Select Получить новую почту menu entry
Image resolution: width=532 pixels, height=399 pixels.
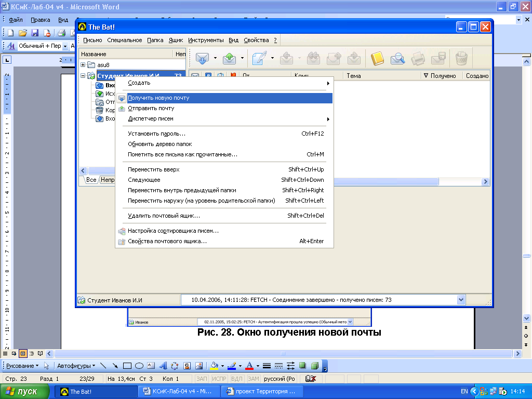click(224, 98)
